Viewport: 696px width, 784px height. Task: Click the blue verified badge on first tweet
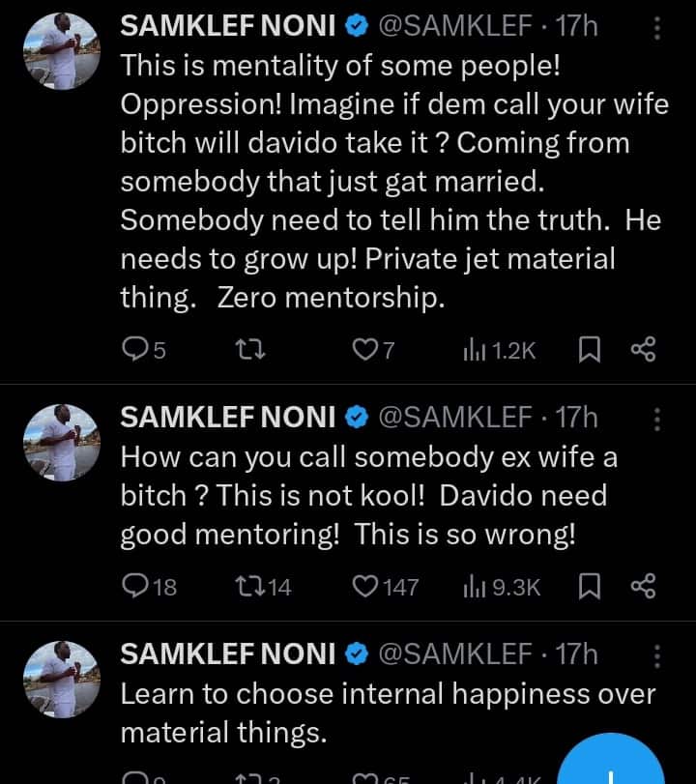[x=356, y=26]
